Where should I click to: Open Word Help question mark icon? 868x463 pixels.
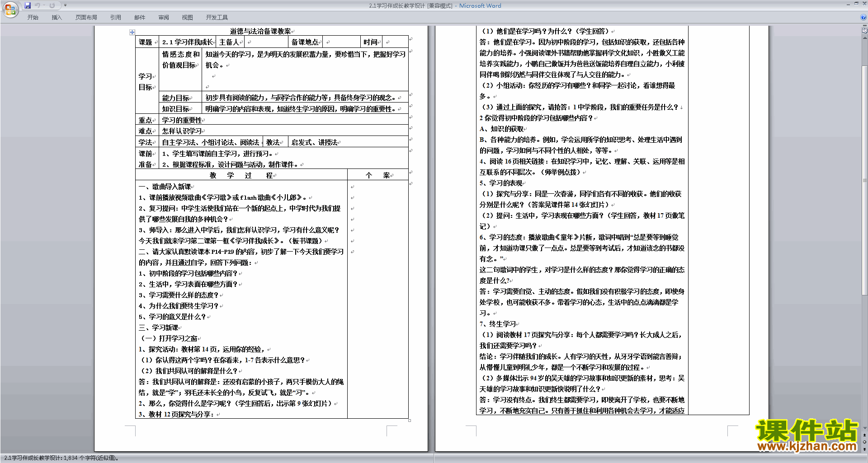click(x=863, y=18)
